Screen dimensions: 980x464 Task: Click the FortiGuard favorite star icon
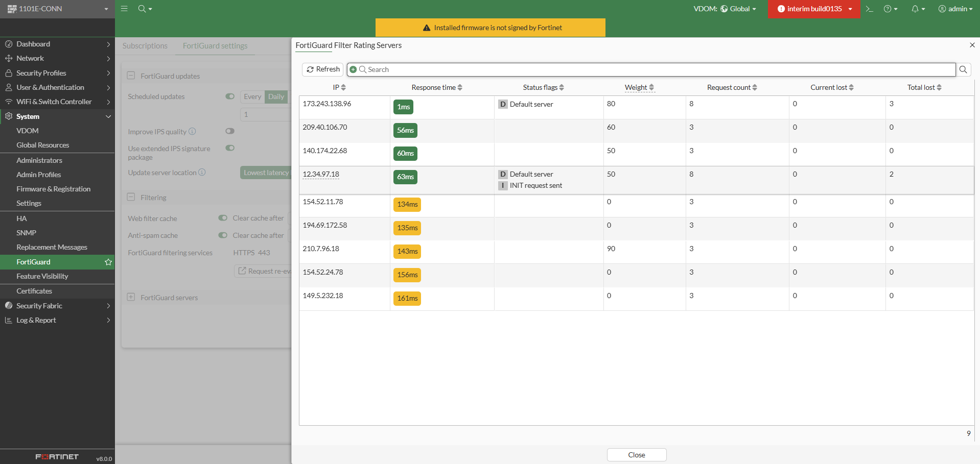tap(108, 262)
